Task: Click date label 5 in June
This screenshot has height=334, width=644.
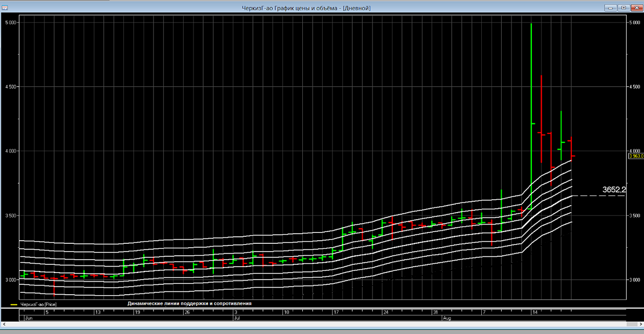Action: (x=47, y=312)
